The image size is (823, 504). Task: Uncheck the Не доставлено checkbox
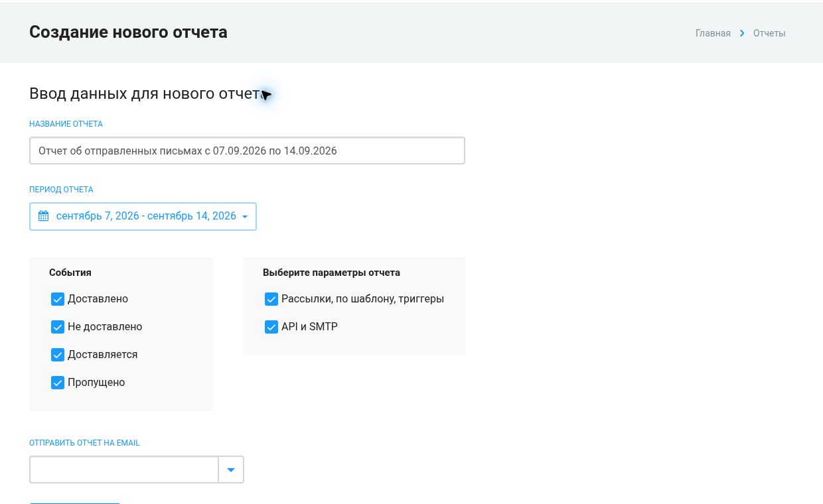[x=58, y=327]
